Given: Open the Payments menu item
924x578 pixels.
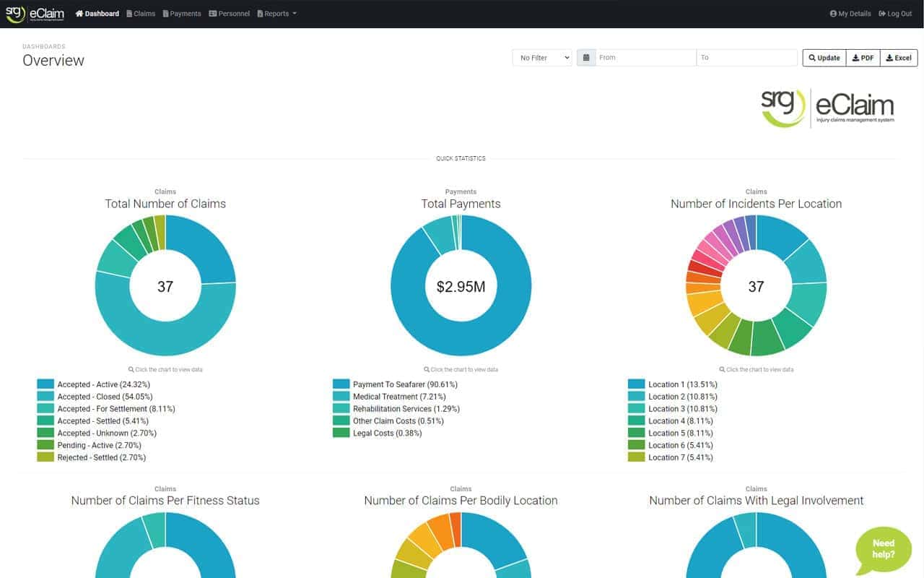Looking at the screenshot, I should (x=182, y=14).
